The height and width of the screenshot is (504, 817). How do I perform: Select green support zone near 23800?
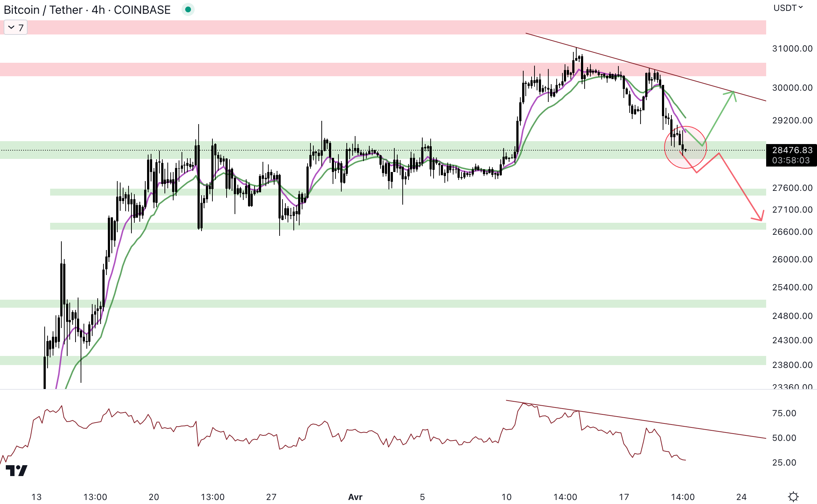pos(363,360)
